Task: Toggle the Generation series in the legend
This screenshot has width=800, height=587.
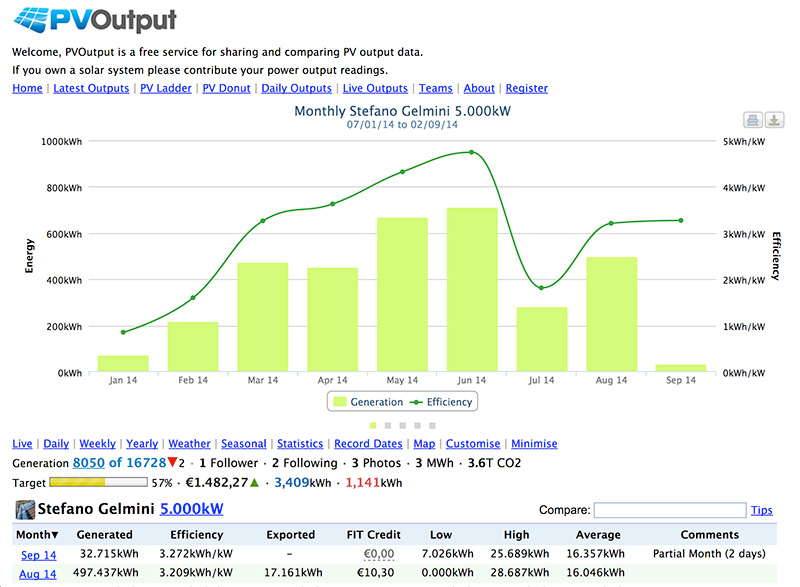Action: pos(367,402)
